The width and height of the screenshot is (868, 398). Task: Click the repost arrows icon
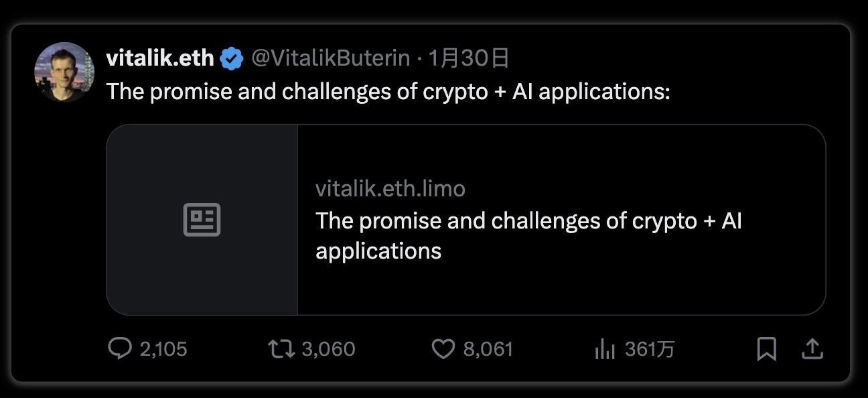click(281, 348)
